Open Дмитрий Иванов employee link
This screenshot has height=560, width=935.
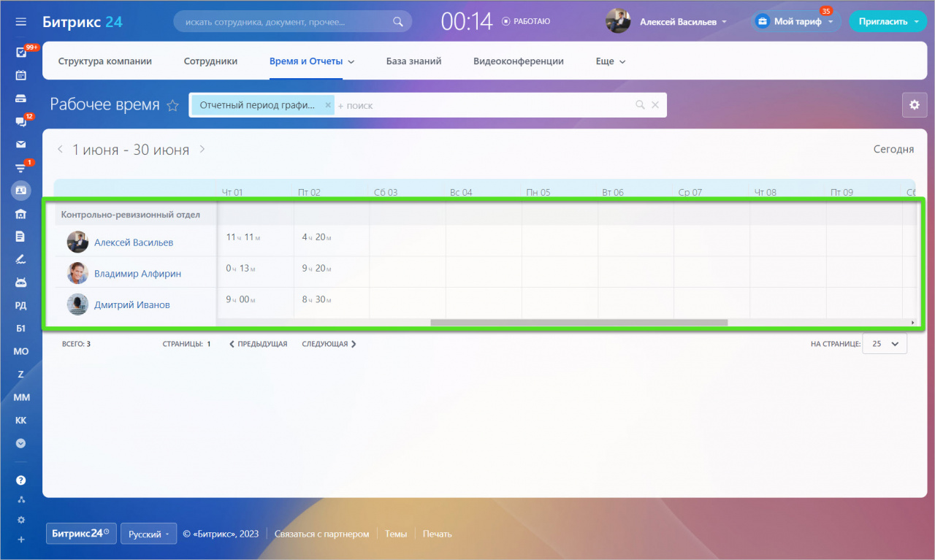coord(131,304)
